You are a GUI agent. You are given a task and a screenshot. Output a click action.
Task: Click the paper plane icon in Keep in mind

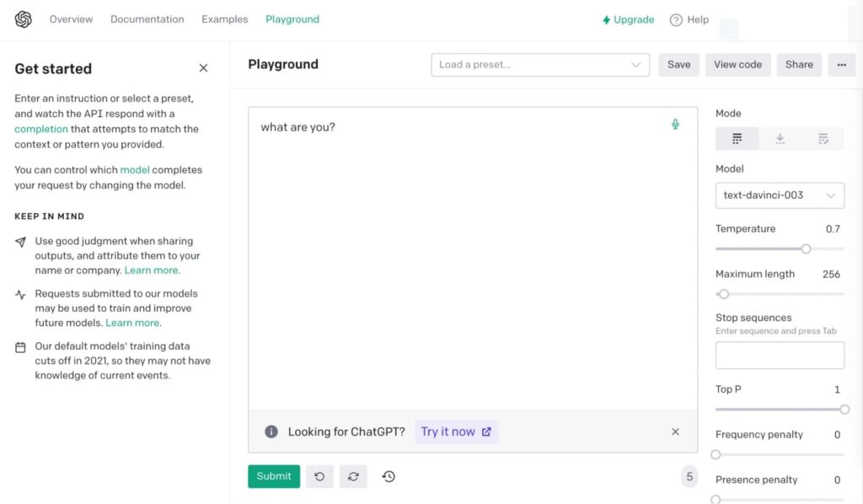[20, 242]
